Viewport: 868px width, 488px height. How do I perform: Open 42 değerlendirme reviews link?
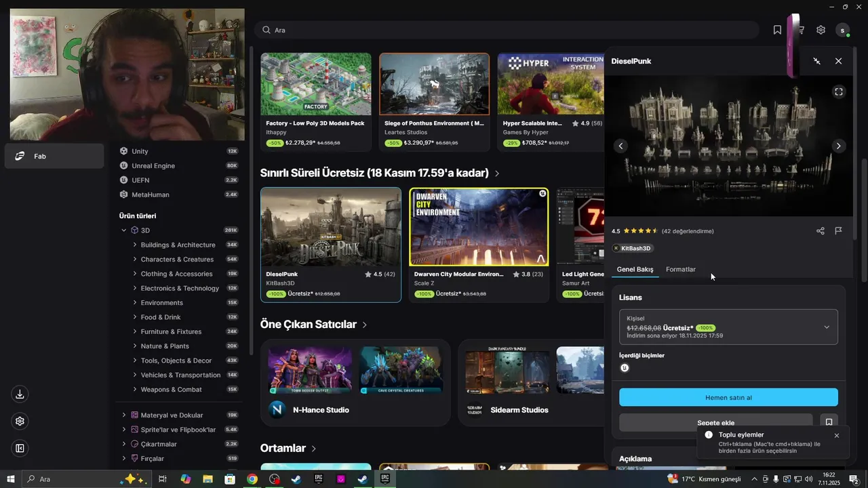[688, 231]
